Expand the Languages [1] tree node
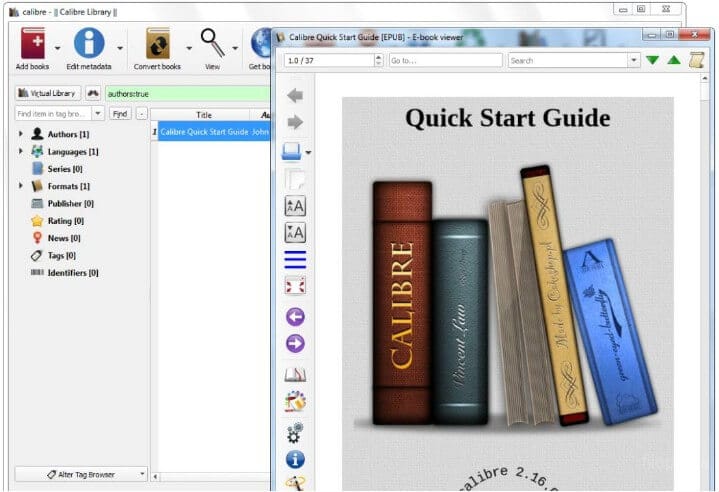The width and height of the screenshot is (719, 492). (x=21, y=151)
